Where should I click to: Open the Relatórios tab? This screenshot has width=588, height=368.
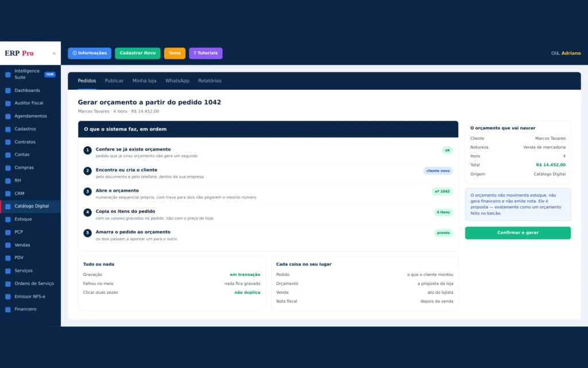pyautogui.click(x=210, y=80)
